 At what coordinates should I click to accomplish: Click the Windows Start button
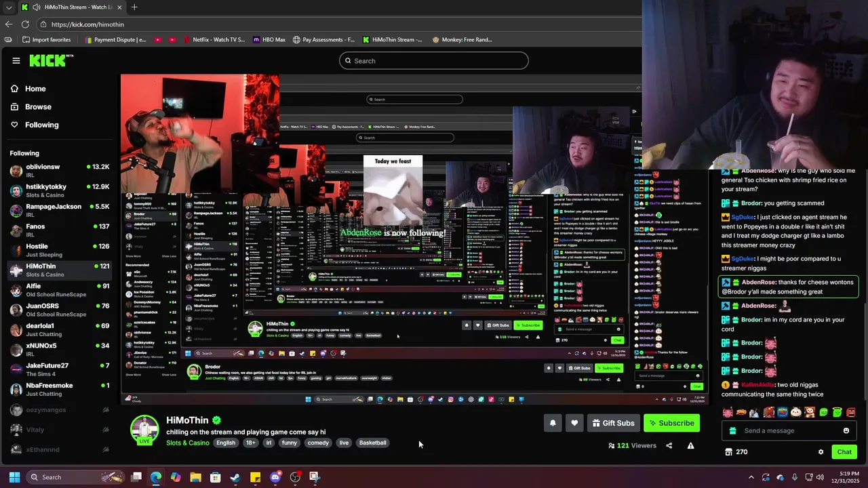14,477
